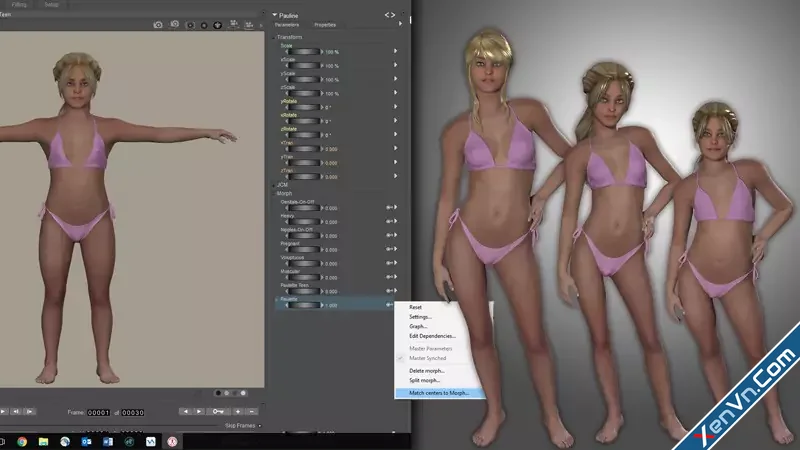Open the zScale parameter options arrow
The image size is (800, 450).
point(395,93)
